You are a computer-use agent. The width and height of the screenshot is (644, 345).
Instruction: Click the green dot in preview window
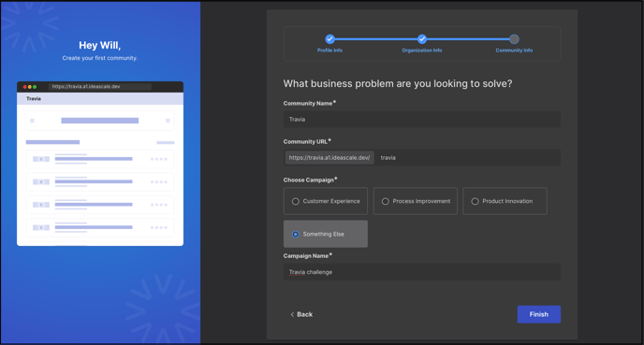pos(35,87)
